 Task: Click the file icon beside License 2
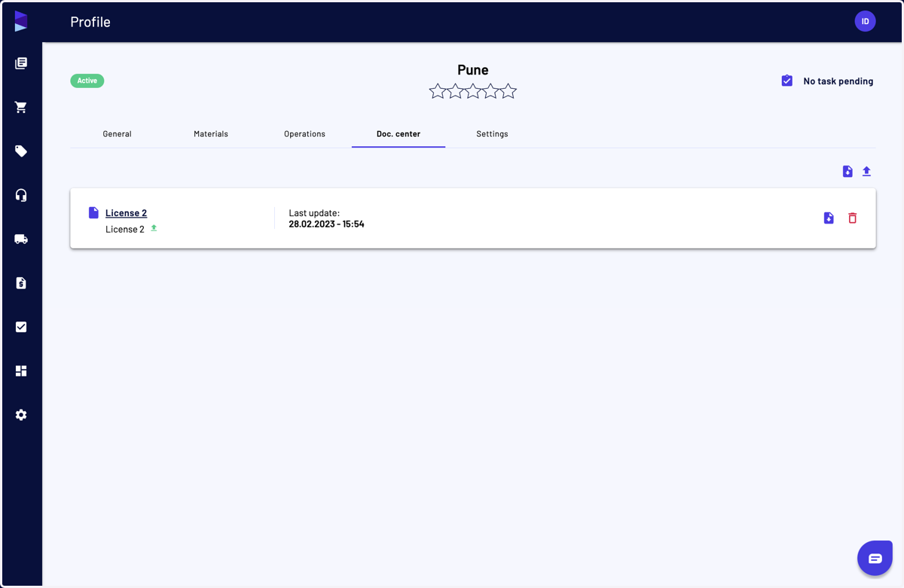(x=93, y=213)
